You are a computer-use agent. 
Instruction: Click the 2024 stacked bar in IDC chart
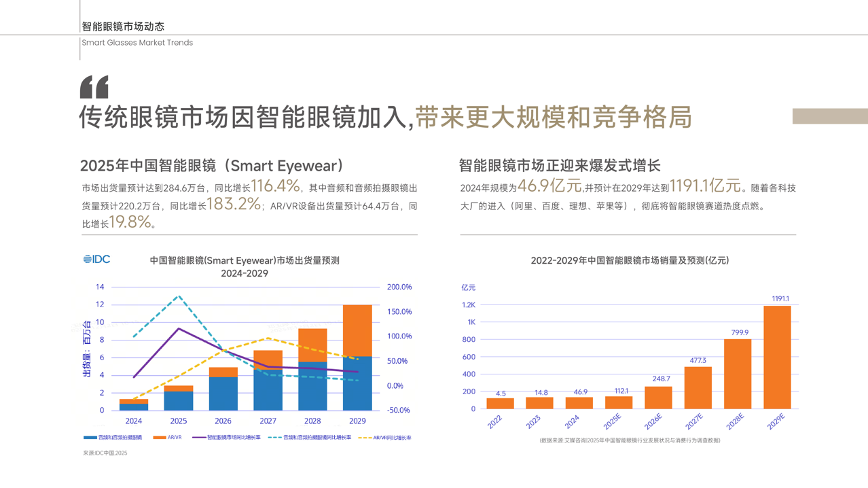[x=134, y=405]
